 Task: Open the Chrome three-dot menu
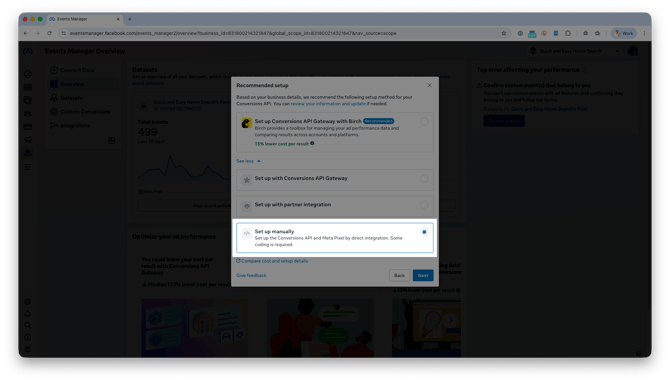point(644,33)
